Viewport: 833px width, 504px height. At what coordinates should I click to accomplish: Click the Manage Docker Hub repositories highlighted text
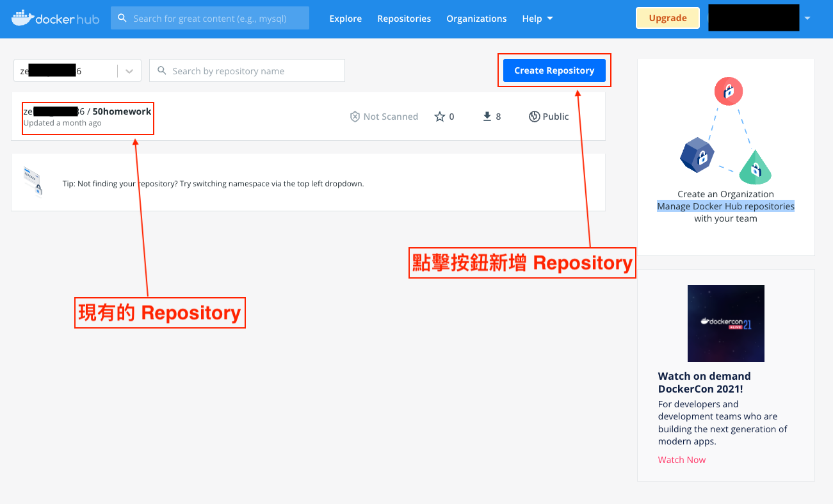725,206
